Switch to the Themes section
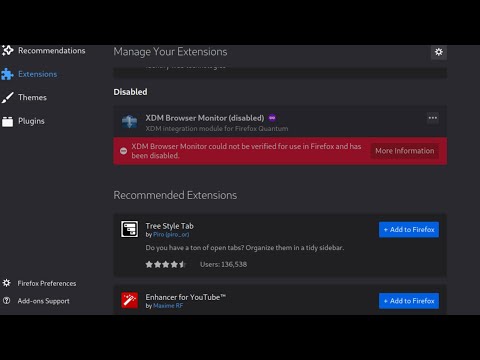This screenshot has height=360, width=480. [24, 97]
